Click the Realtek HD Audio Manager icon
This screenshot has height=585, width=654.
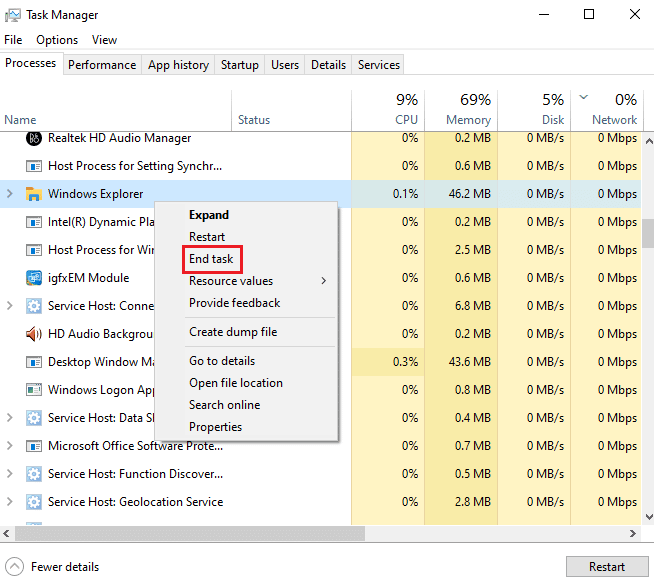(x=34, y=138)
